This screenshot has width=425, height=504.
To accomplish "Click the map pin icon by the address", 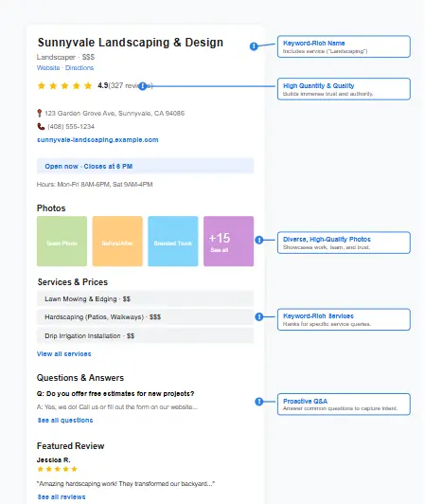I will point(40,113).
